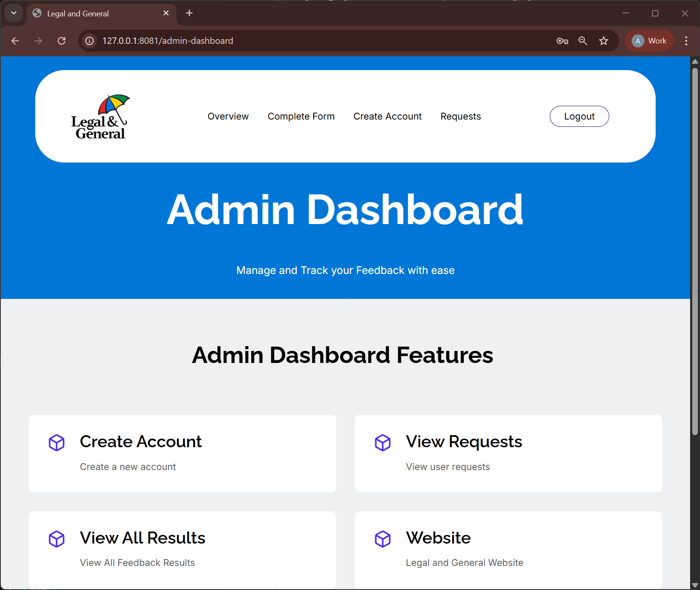Click the cube icon beside Website card
Screen dimensions: 700x590
(x=382, y=539)
